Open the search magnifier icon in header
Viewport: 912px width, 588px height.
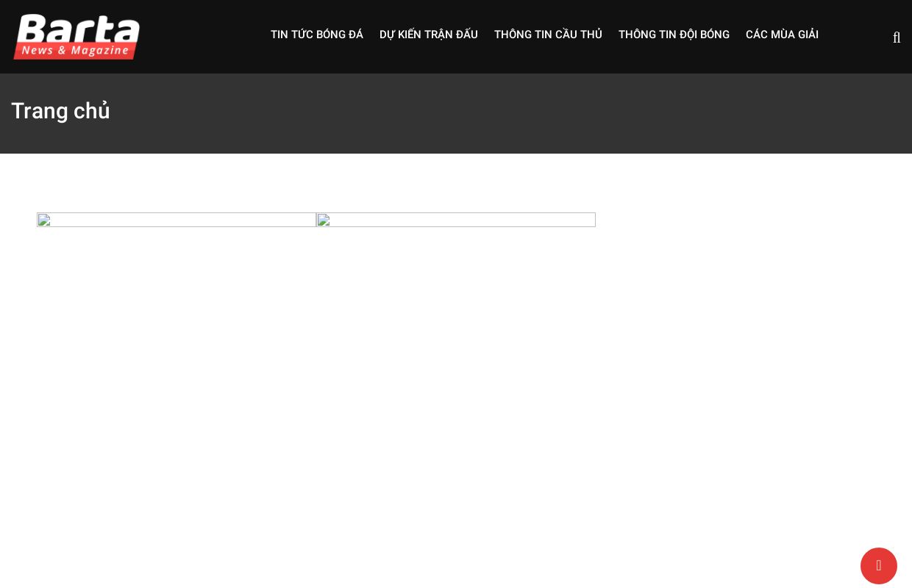pyautogui.click(x=897, y=37)
